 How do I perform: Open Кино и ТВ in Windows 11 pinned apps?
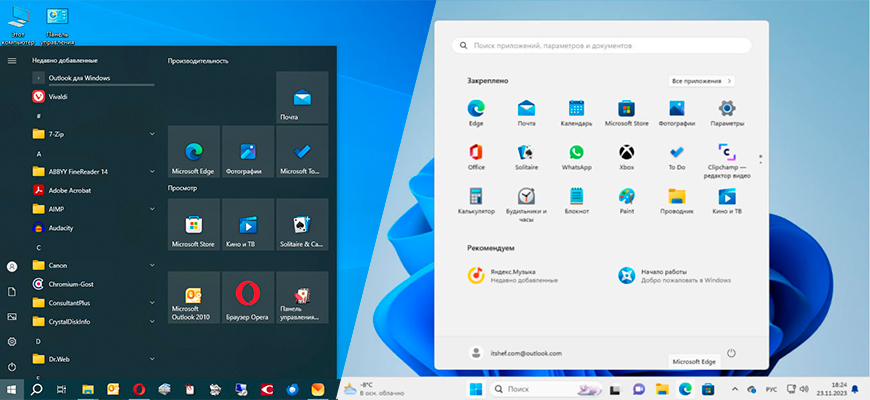(727, 201)
